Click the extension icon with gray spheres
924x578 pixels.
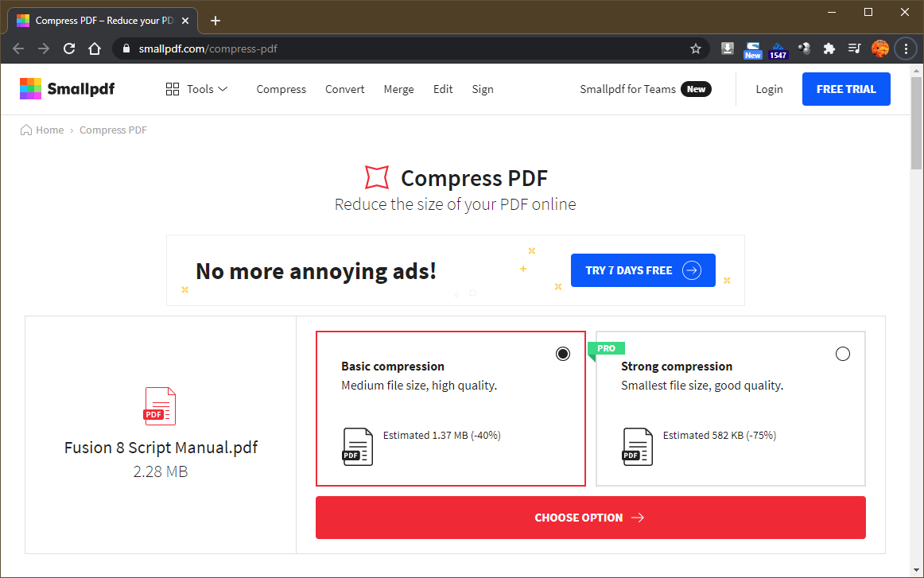(x=804, y=49)
